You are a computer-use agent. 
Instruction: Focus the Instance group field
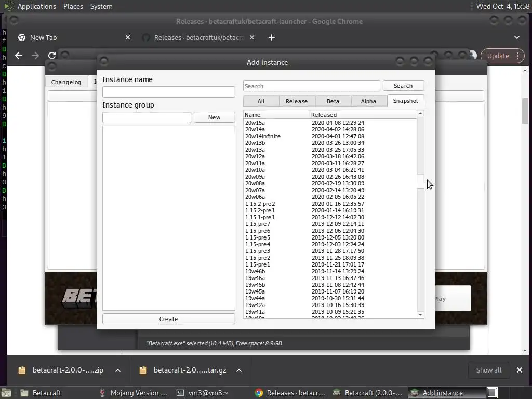(147, 117)
